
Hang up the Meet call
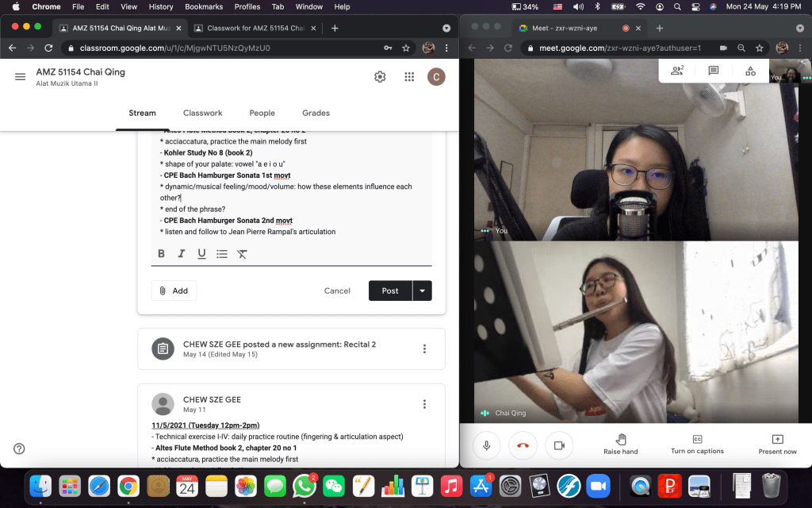pyautogui.click(x=523, y=445)
